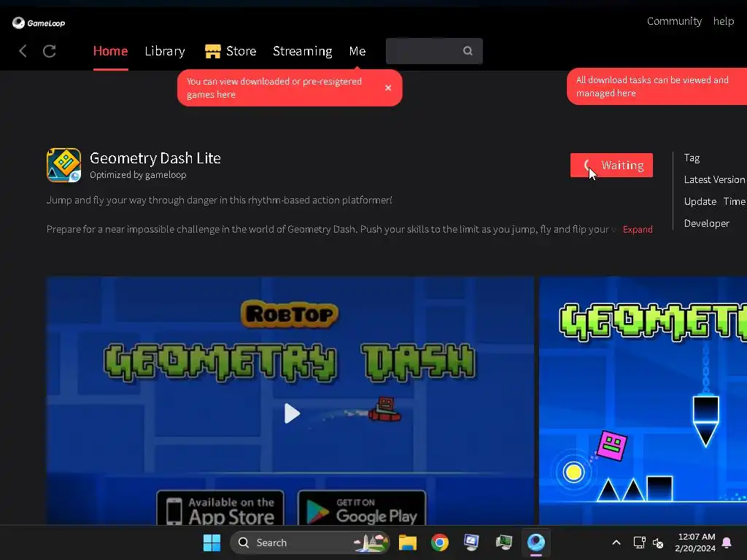Click the muted volume tray icon

tap(658, 542)
